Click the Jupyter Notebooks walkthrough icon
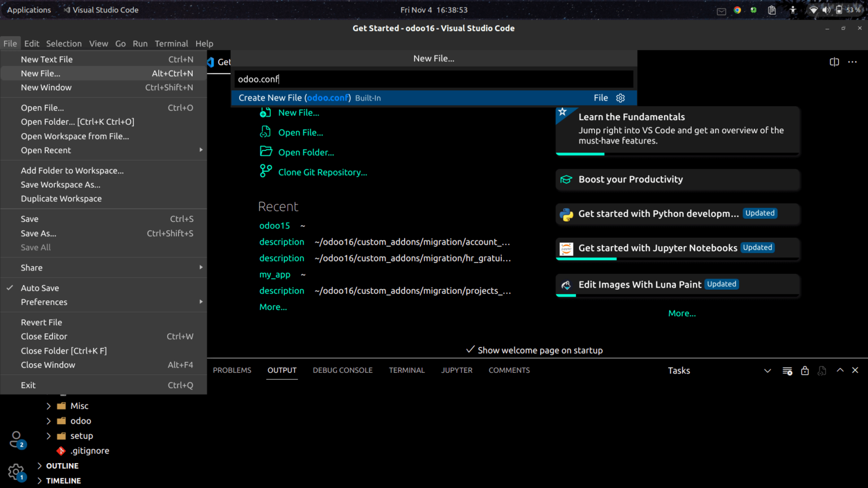The width and height of the screenshot is (868, 488). (566, 249)
